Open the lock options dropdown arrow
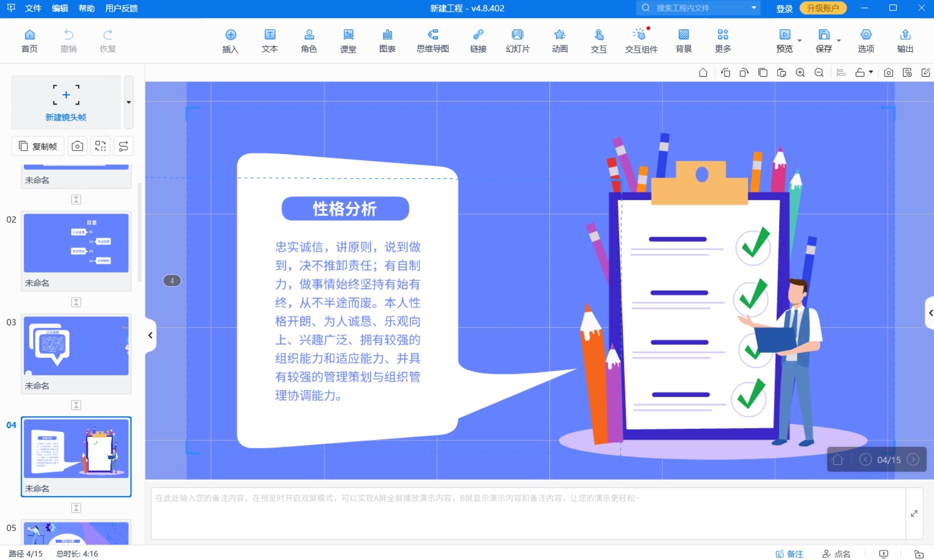The height and width of the screenshot is (560, 934). click(x=871, y=72)
